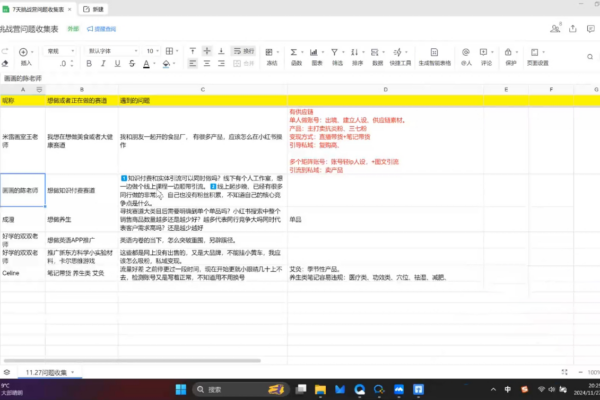
Task: Select column C header
Action: tap(203, 90)
